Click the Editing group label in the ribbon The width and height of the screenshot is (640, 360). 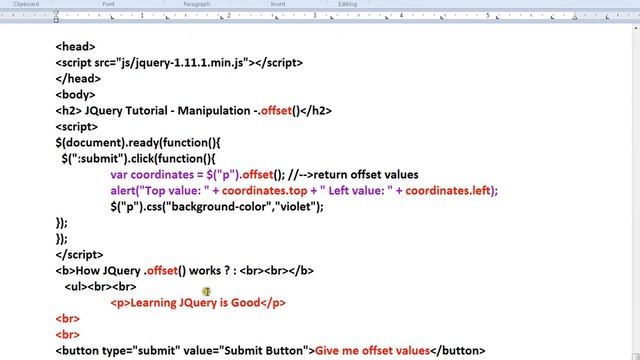[x=347, y=4]
